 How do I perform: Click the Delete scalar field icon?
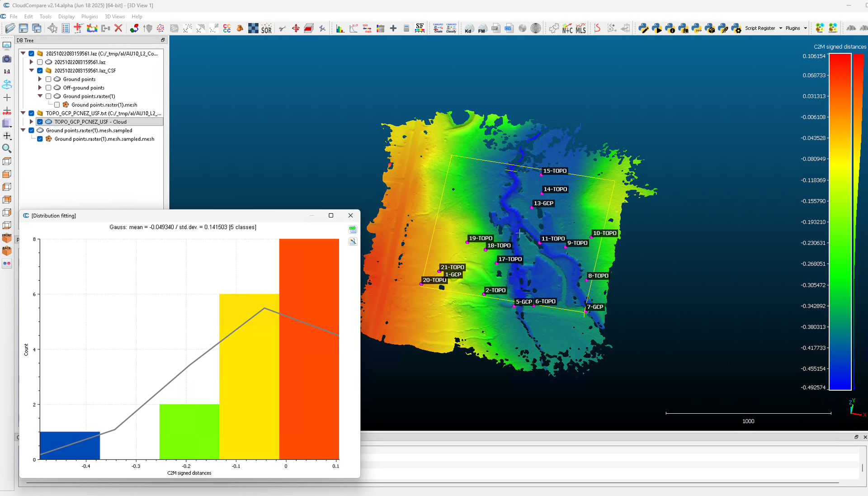click(380, 28)
